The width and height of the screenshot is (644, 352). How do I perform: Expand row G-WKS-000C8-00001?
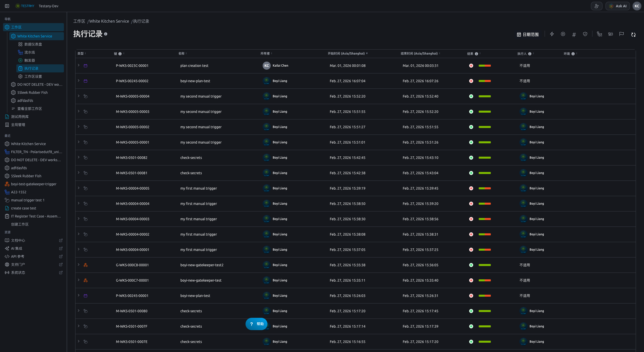79,265
